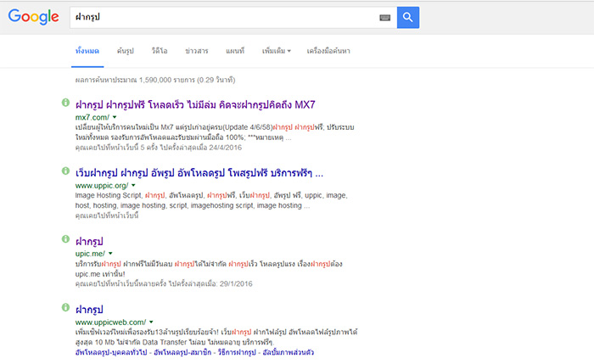Click the www.uppicweb.com/ green URL
594x364 pixels.
click(110, 322)
